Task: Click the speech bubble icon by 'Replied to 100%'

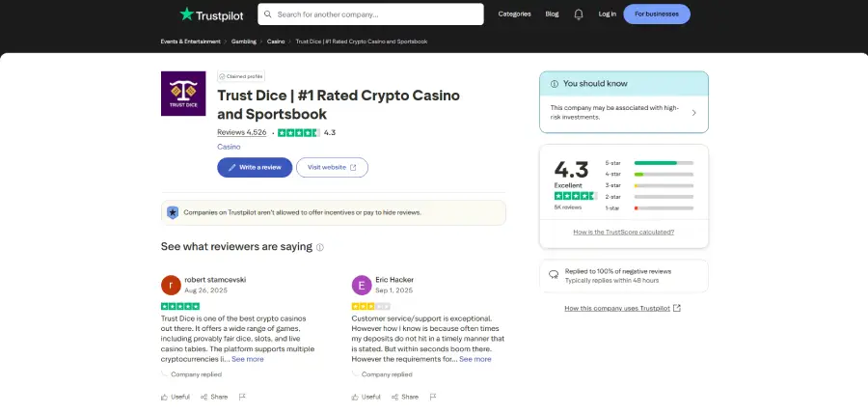Action: coord(553,275)
